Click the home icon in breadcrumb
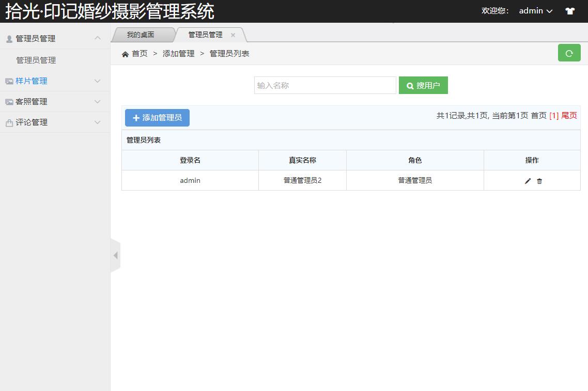The image size is (588, 391). [125, 54]
